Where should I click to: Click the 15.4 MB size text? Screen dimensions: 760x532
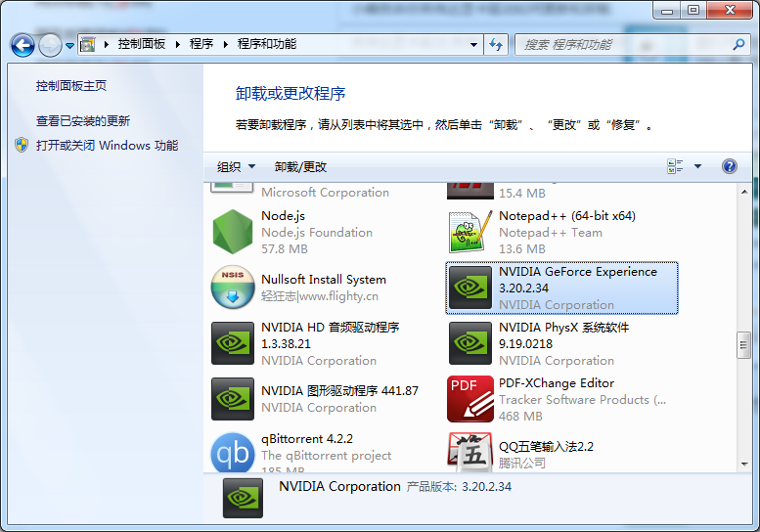pyautogui.click(x=522, y=194)
